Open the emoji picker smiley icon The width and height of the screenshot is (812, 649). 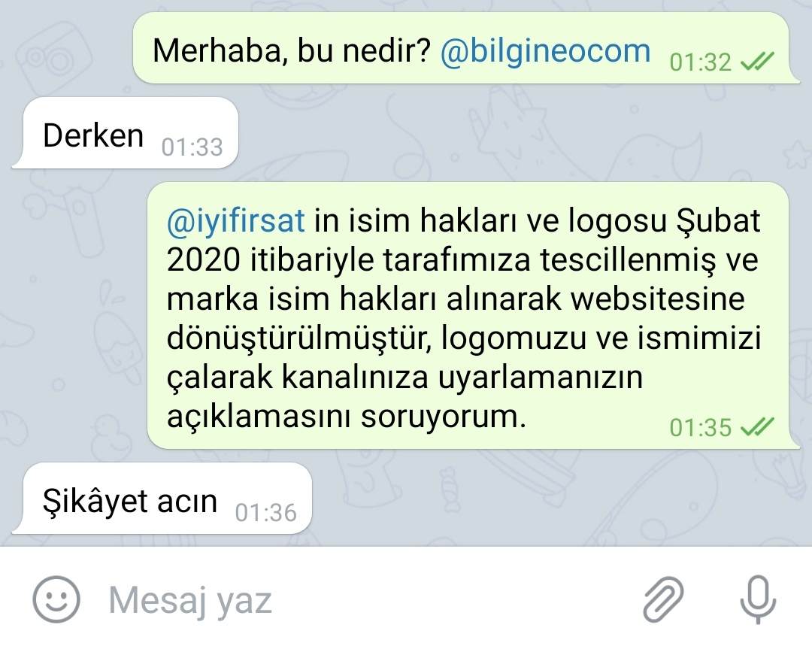56,600
